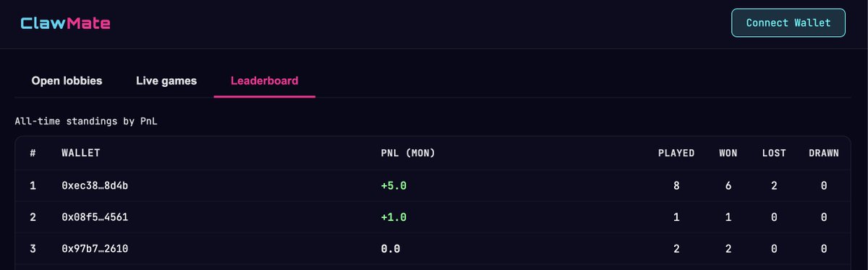The width and height of the screenshot is (868, 270).
Task: Click the PLAYED column header
Action: (676, 153)
